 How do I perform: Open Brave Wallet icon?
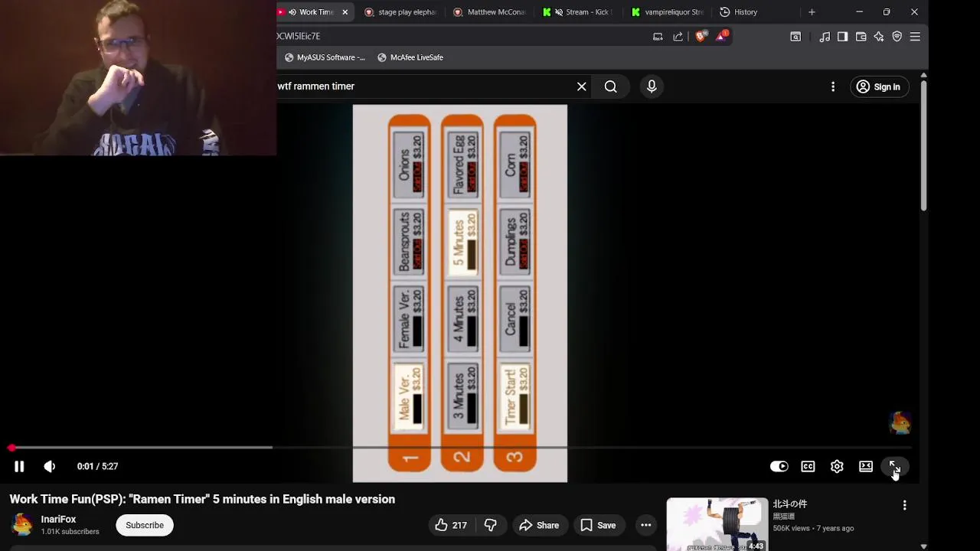(861, 36)
